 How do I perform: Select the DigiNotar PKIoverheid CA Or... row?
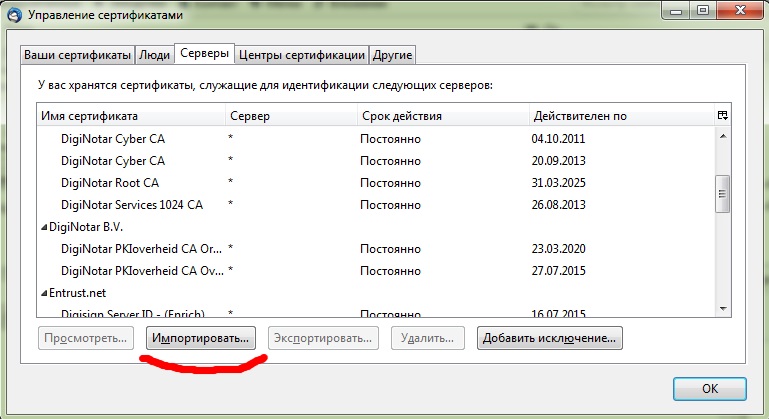(x=376, y=249)
